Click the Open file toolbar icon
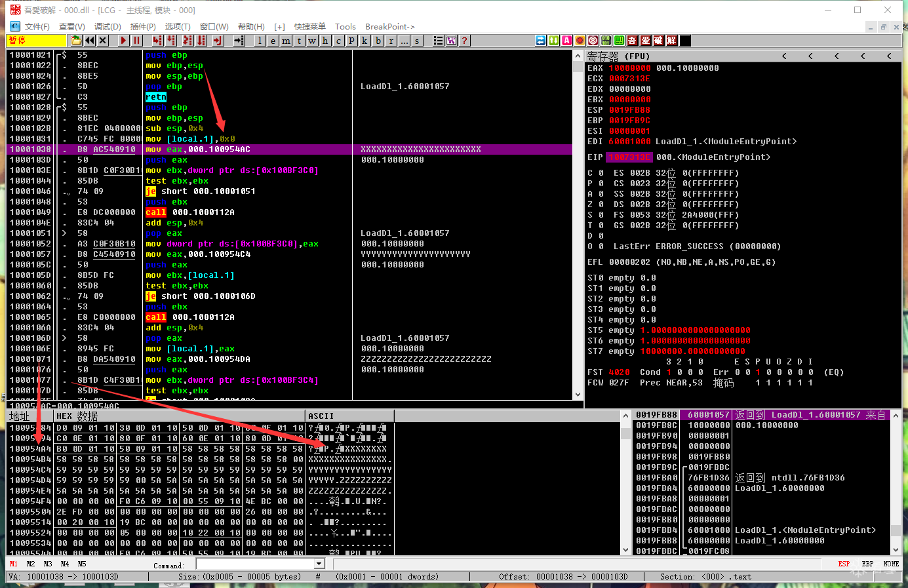908x588 pixels. click(x=77, y=41)
